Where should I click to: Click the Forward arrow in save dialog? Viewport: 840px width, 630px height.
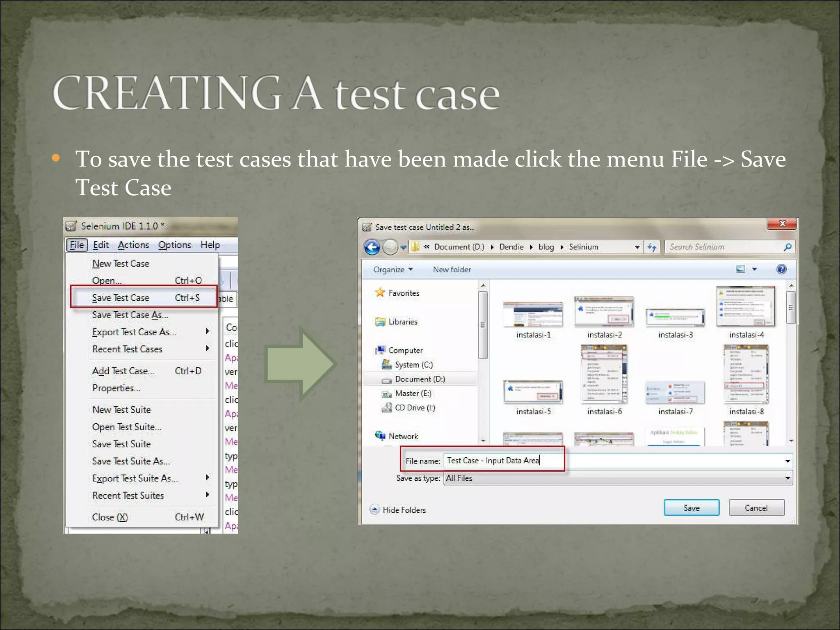coord(390,247)
